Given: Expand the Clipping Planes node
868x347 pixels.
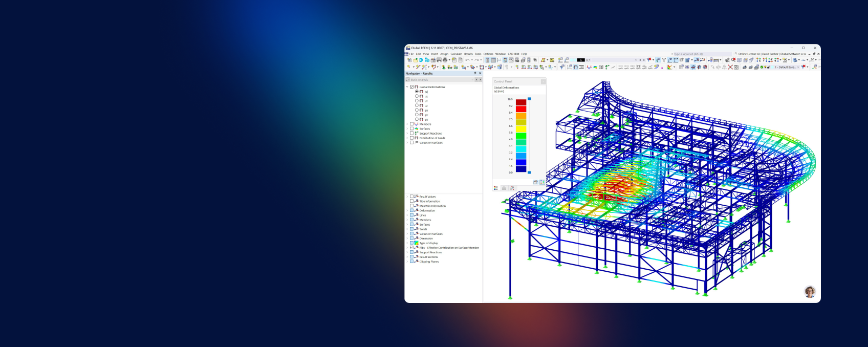Looking at the screenshot, I should pyautogui.click(x=407, y=262).
